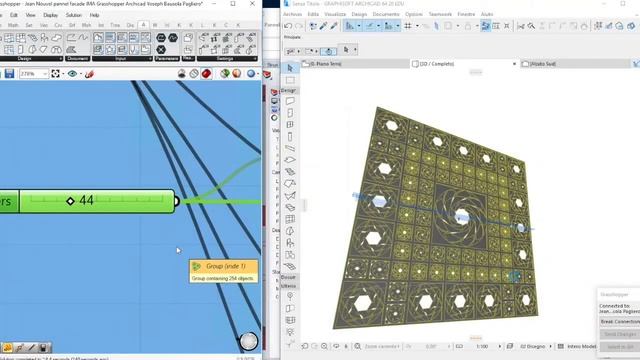Click the syringe inject parameters icon in Archicad

[x=334, y=26]
